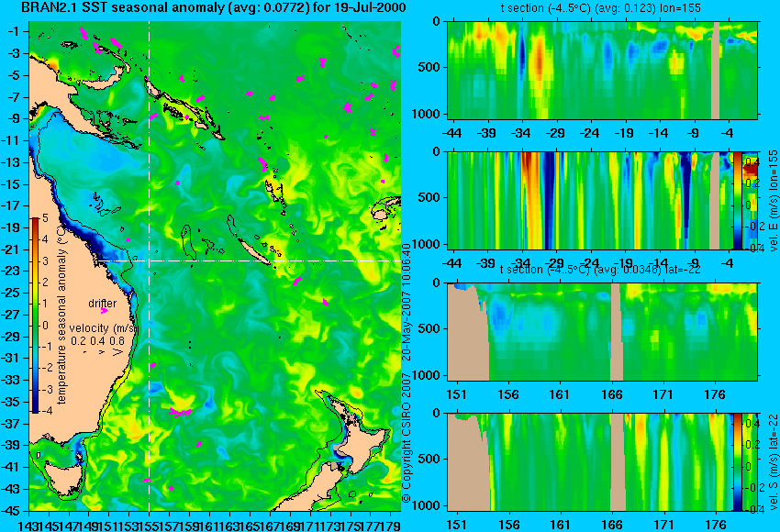The width and height of the screenshot is (780, 532).
Task: Click the "-34" latitude tick under the top section panel
Action: pos(521,133)
